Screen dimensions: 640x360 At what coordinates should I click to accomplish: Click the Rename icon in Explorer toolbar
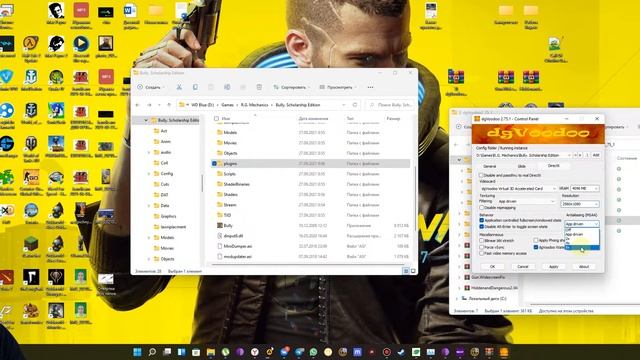227,87
